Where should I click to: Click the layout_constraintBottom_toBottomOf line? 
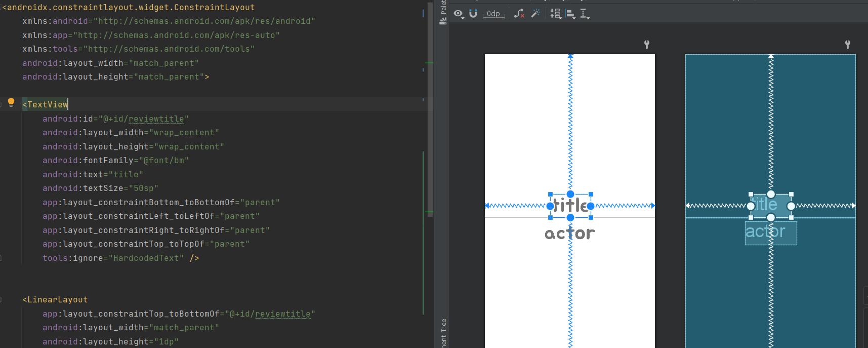pos(161,202)
